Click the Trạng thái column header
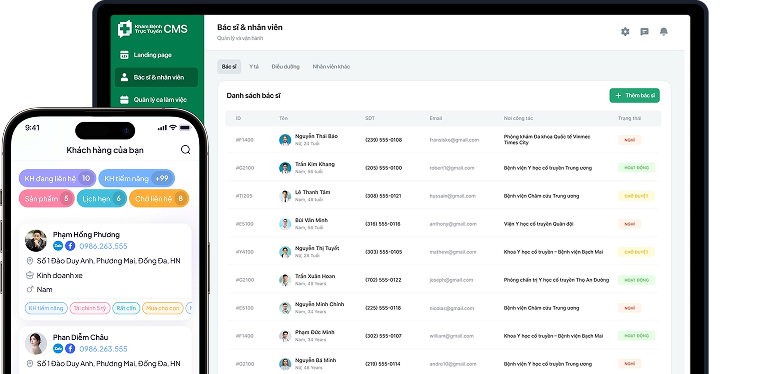 point(630,119)
